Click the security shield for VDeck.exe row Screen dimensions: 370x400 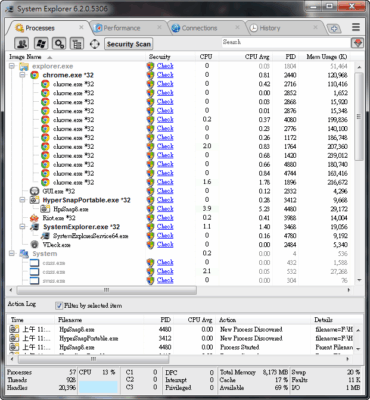tap(151, 245)
